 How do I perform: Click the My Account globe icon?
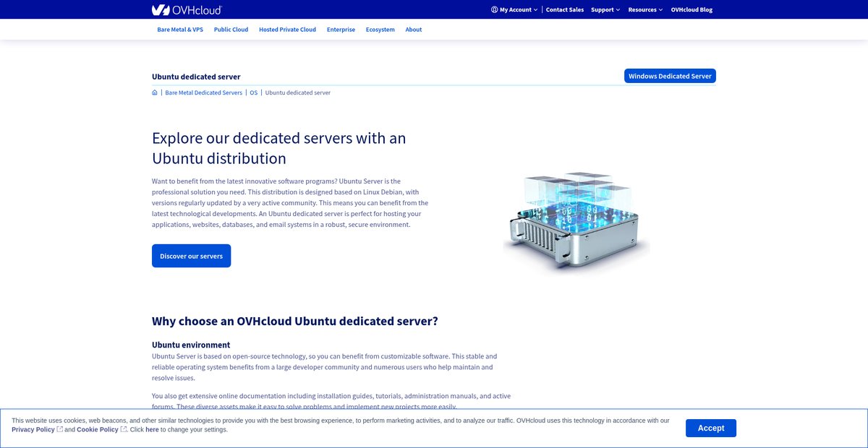(x=495, y=9)
